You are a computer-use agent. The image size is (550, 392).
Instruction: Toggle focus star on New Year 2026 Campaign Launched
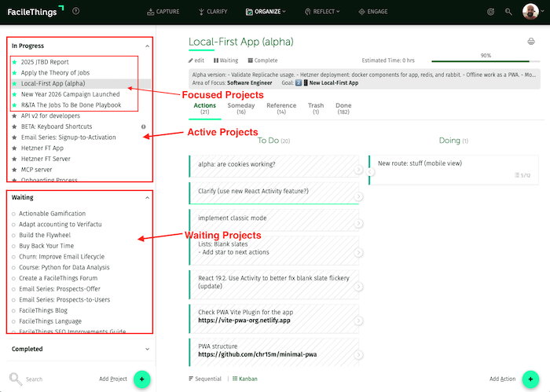click(14, 94)
